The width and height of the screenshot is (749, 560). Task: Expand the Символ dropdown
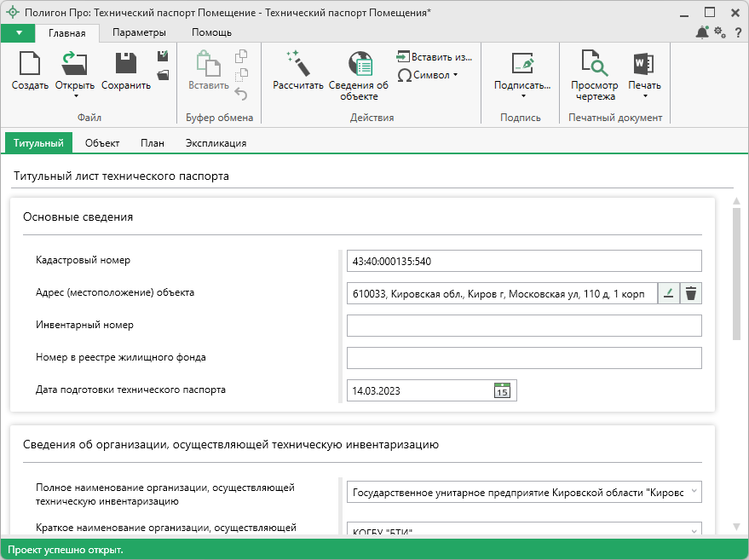[455, 75]
